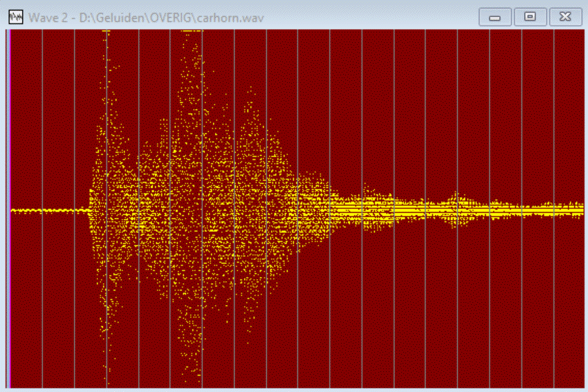Click the waveform's right end at center line

(x=580, y=209)
